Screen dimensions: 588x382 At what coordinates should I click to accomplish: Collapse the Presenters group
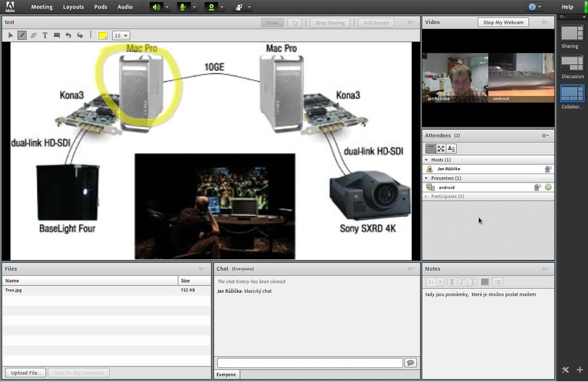pos(427,178)
